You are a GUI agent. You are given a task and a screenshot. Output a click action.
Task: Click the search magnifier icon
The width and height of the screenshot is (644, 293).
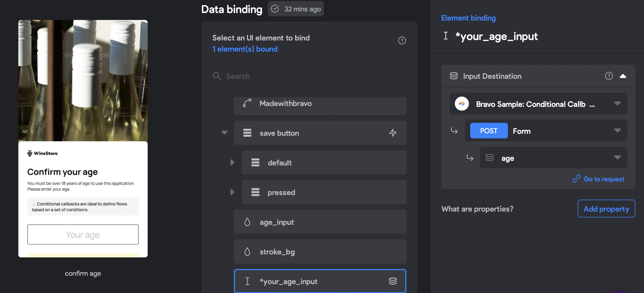(x=217, y=76)
